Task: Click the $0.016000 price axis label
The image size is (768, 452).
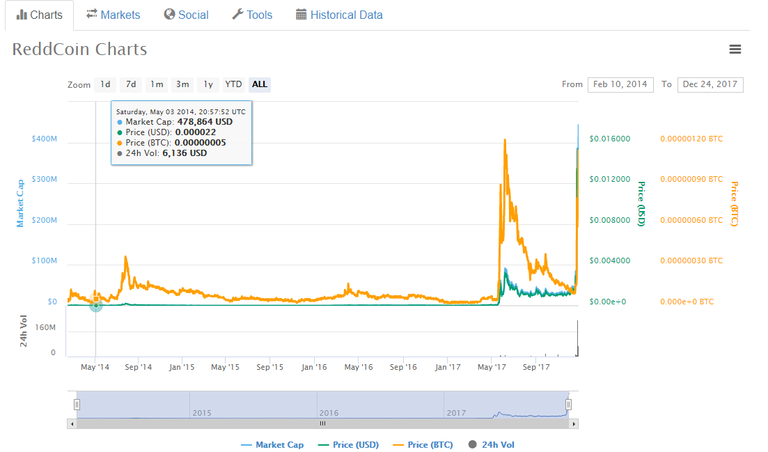Action: 610,139
